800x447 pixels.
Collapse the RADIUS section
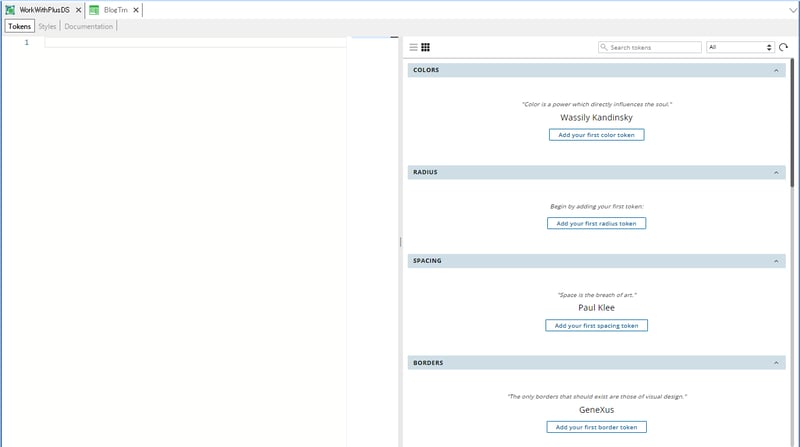pos(777,173)
